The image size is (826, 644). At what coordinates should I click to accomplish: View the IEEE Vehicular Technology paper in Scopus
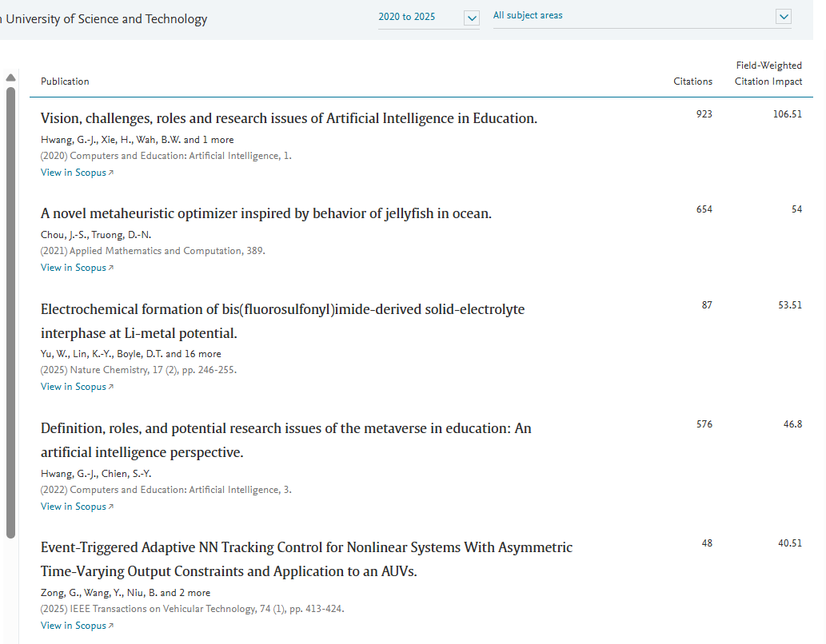coord(77,626)
